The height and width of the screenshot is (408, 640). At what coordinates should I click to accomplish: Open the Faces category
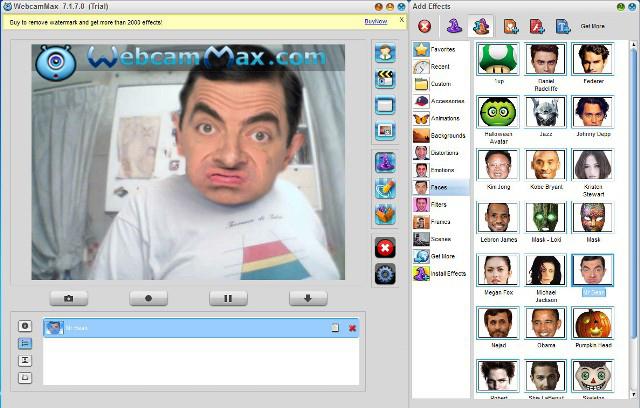tap(441, 187)
